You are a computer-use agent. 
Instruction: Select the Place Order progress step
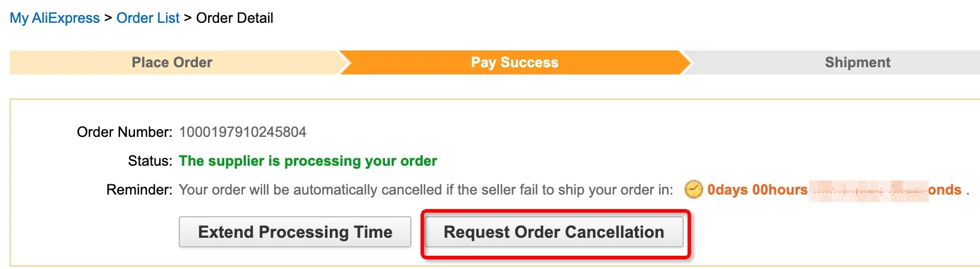click(172, 62)
